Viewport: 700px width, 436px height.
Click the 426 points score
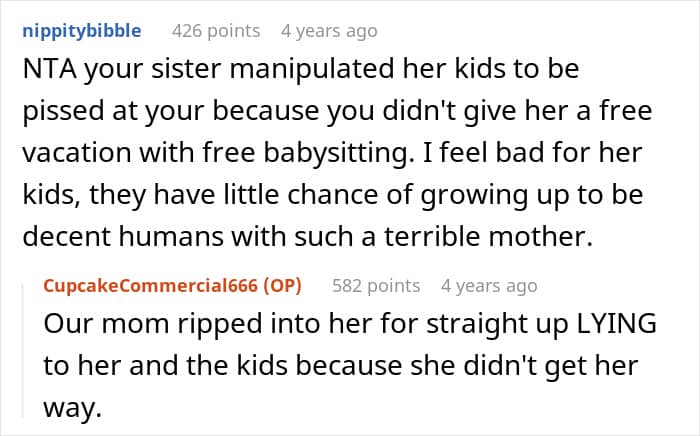point(216,31)
